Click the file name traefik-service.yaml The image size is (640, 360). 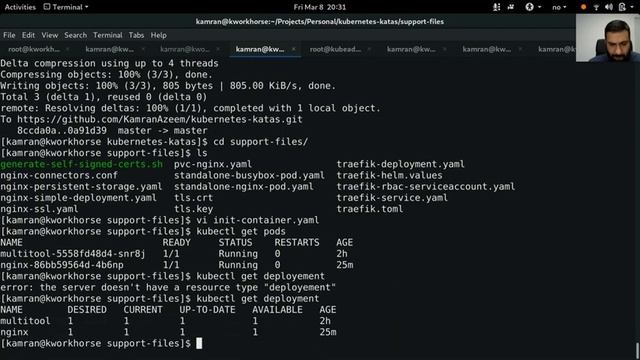coord(392,198)
